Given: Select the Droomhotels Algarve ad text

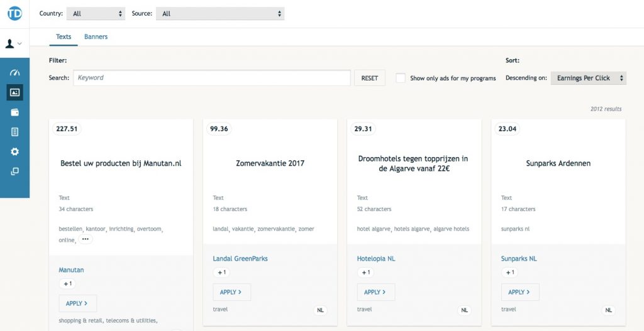Looking at the screenshot, I should click(x=414, y=163).
